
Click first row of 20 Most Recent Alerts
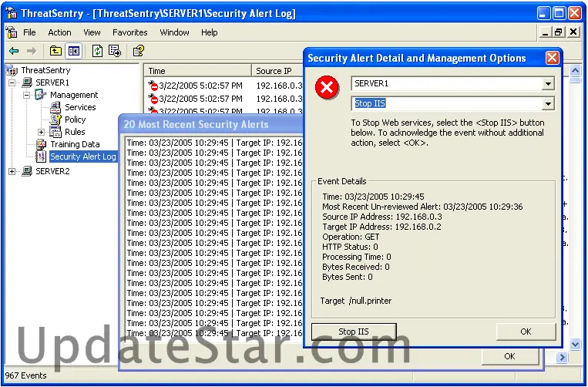(x=214, y=143)
